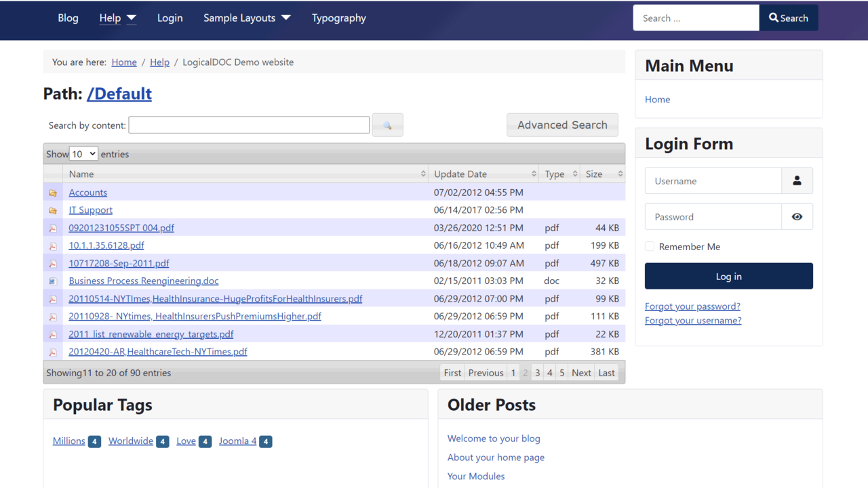
Task: Toggle password visibility with the eye icon
Action: pos(797,216)
